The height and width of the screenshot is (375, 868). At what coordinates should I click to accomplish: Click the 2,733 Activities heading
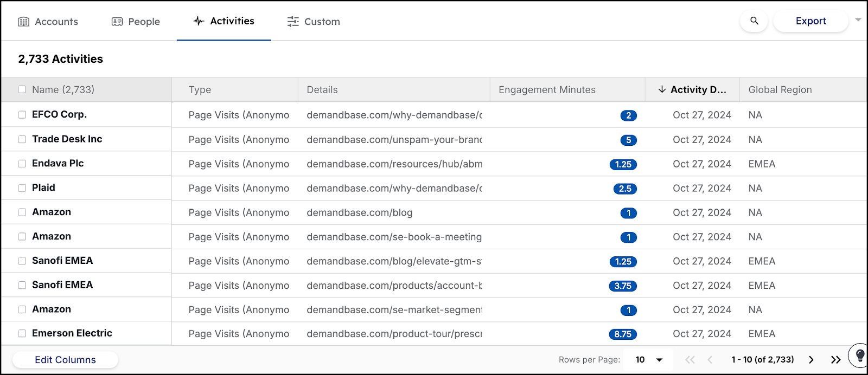(x=60, y=59)
